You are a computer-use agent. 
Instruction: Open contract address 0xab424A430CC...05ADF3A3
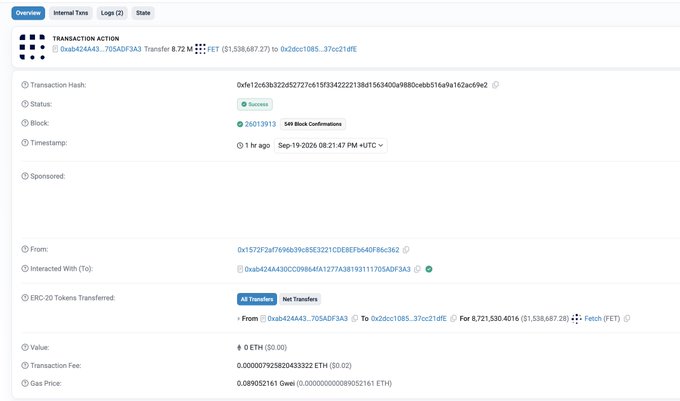327,269
